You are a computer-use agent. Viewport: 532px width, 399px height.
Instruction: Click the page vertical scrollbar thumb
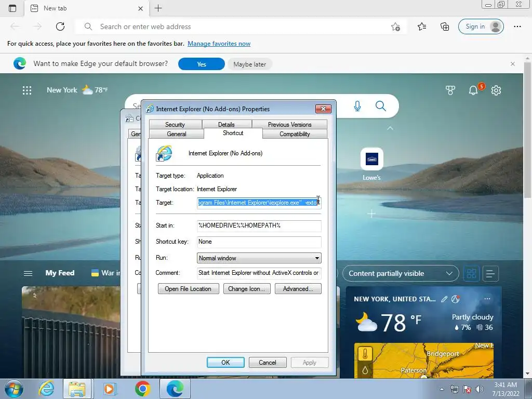[528, 129]
